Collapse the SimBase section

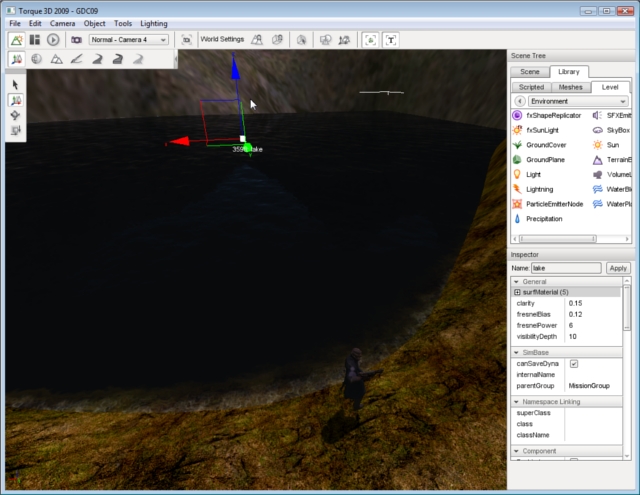click(x=517, y=353)
